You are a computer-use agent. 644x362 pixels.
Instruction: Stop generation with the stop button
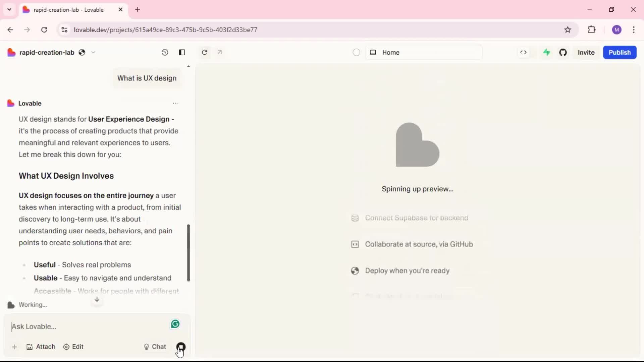(181, 347)
